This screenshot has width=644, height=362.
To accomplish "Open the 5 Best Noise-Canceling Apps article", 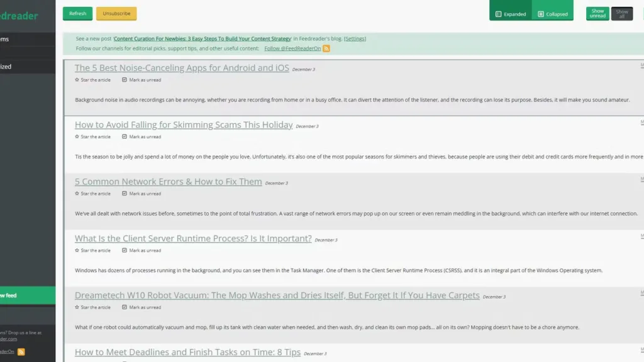I will (182, 68).
